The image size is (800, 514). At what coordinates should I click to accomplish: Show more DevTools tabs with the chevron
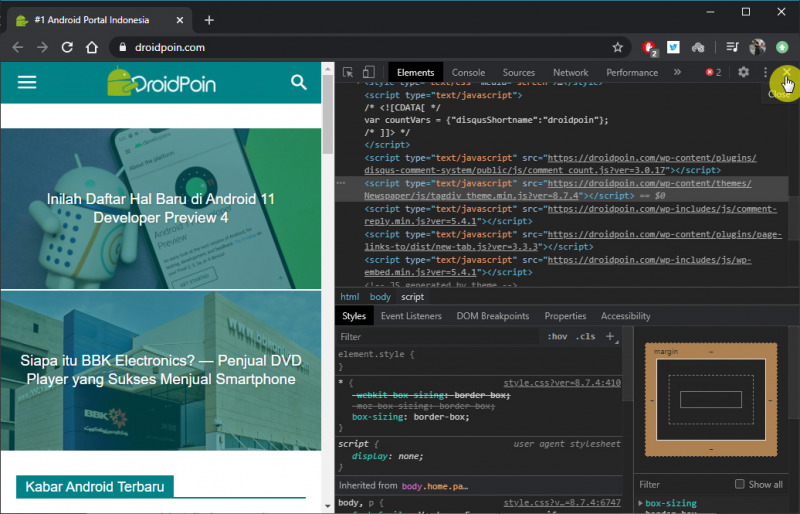pos(677,72)
